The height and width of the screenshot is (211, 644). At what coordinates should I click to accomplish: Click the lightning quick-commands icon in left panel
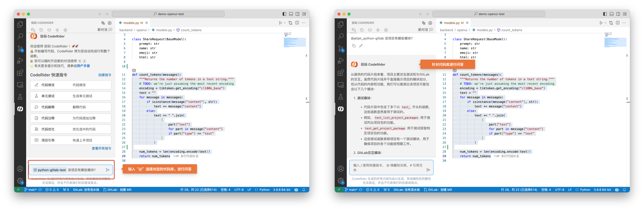point(57,30)
